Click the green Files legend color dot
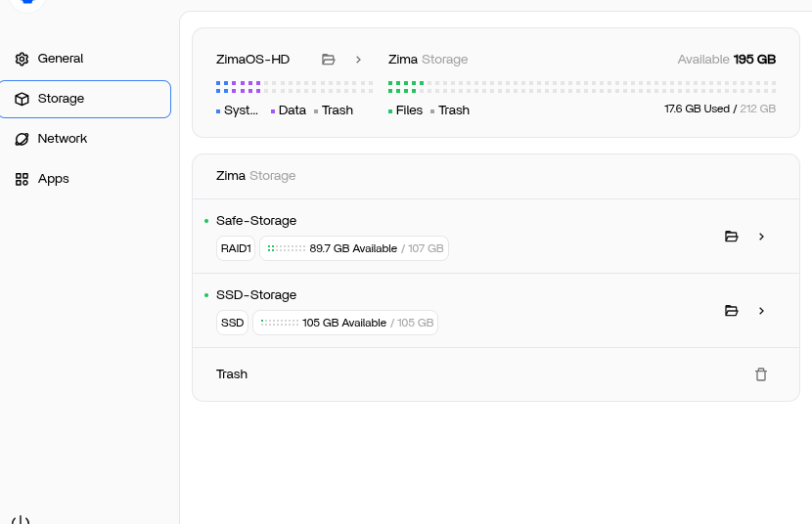 [x=390, y=111]
